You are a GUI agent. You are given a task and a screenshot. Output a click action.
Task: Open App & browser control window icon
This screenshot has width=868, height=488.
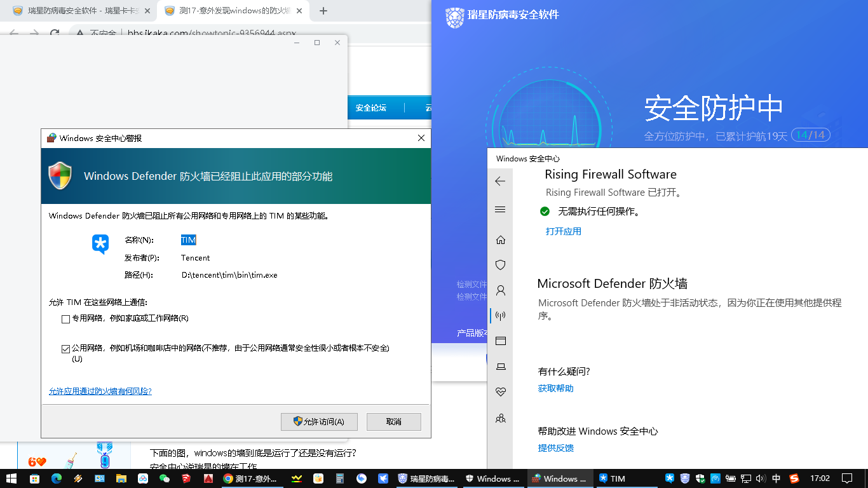point(501,341)
